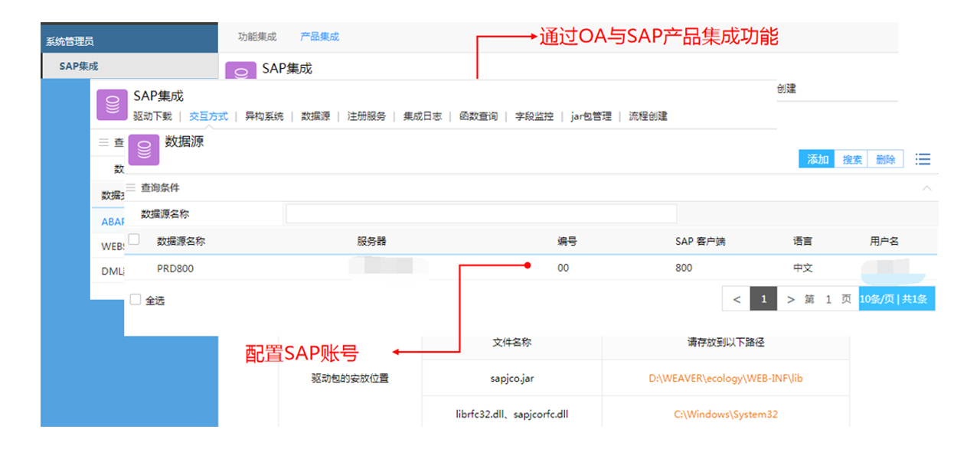This screenshot has width=980, height=449.
Task: Switch to the 功能集成 tab
Action: tap(257, 37)
